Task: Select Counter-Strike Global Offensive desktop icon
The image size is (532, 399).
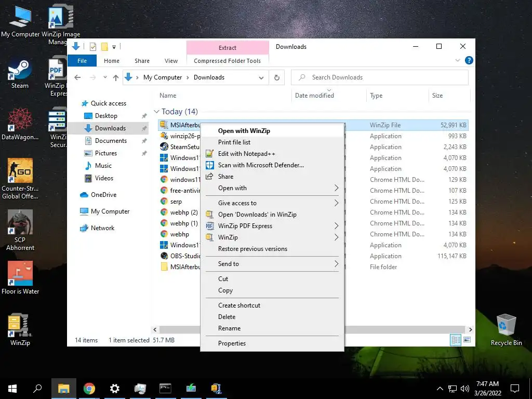Action: pos(20,179)
